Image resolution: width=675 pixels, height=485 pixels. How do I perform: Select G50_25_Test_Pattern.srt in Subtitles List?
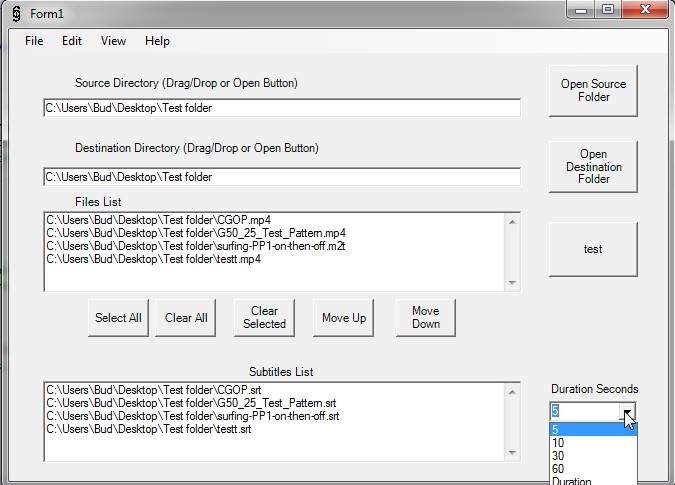click(275, 403)
